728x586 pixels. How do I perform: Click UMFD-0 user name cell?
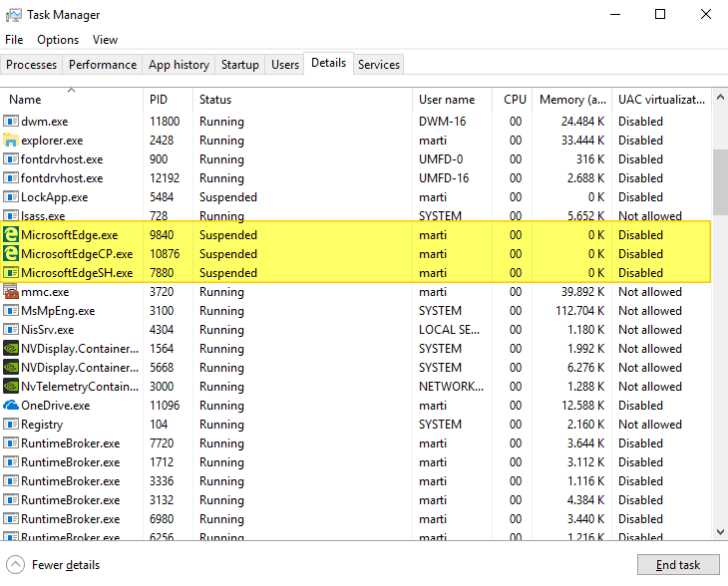tap(441, 159)
